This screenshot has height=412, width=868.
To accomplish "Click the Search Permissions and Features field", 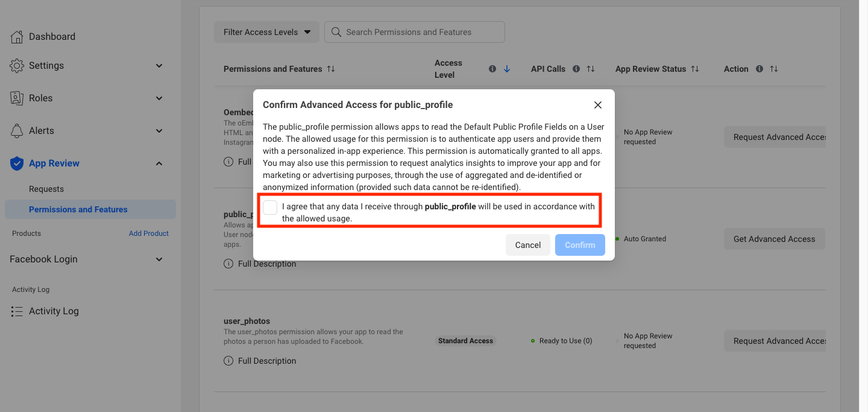I will tap(415, 32).
